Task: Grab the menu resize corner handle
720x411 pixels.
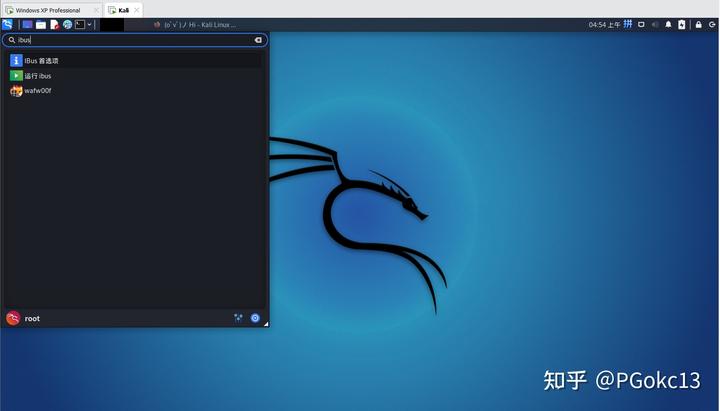Action: point(266,324)
